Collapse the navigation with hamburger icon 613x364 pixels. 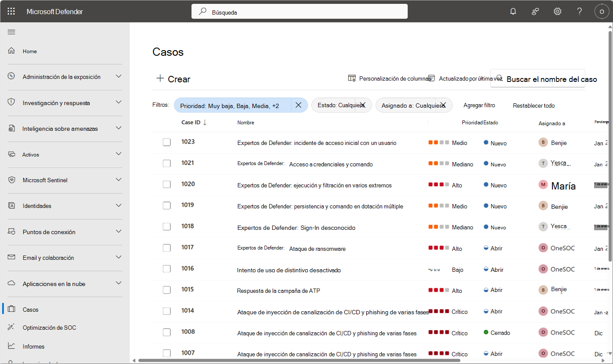[12, 32]
